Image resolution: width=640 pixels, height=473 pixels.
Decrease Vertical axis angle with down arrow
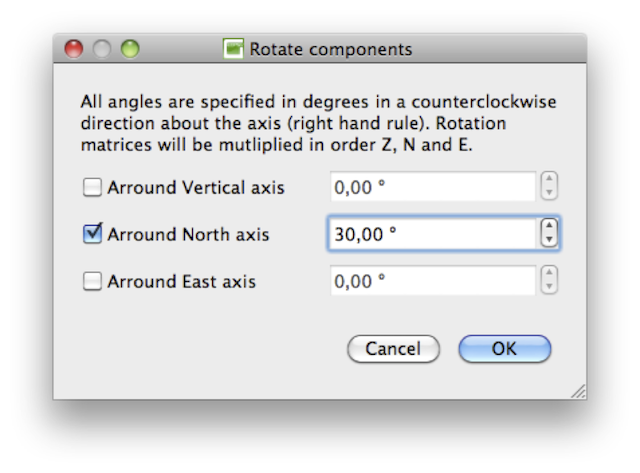[548, 193]
